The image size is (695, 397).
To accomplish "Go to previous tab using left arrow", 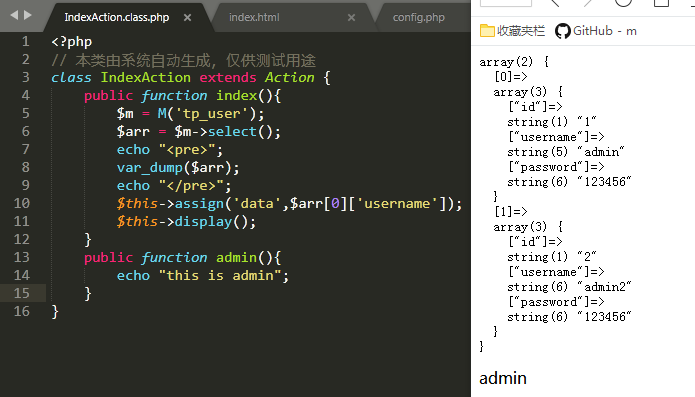I will pyautogui.click(x=14, y=15).
